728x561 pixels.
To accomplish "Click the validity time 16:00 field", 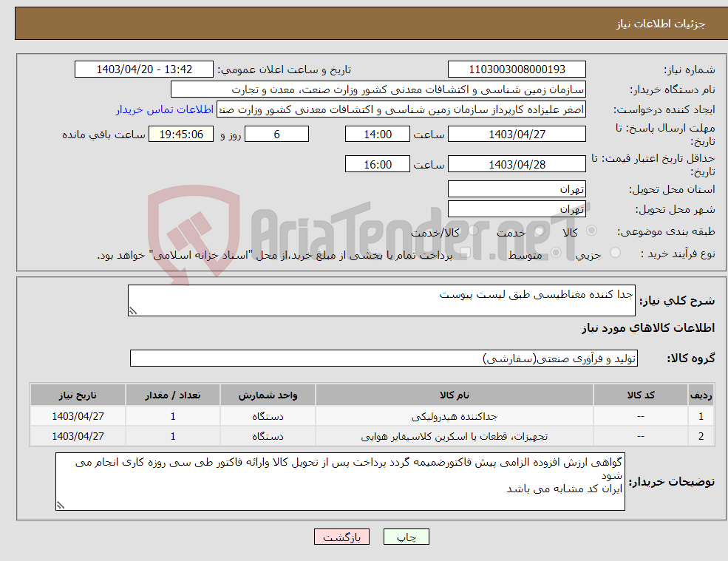I will pos(378,164).
